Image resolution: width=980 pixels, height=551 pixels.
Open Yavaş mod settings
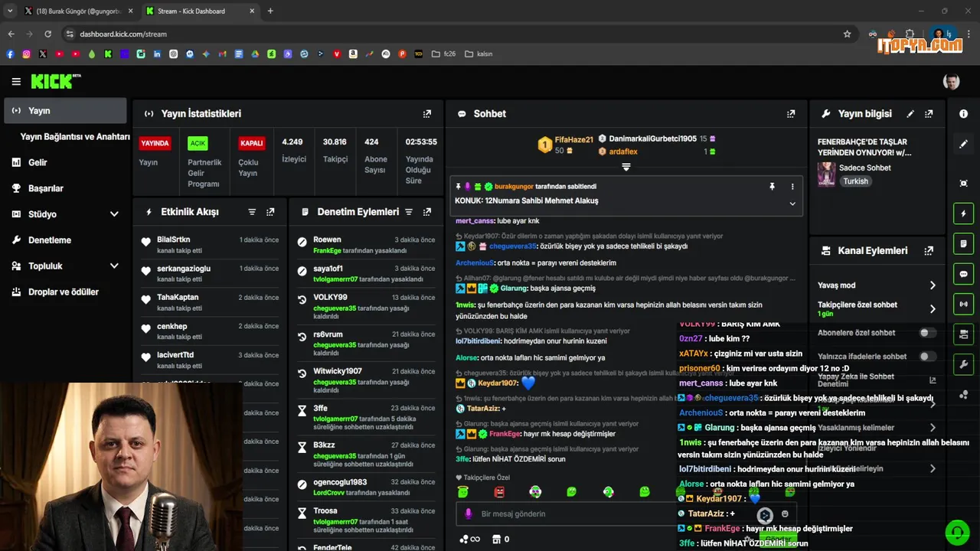[x=877, y=285]
